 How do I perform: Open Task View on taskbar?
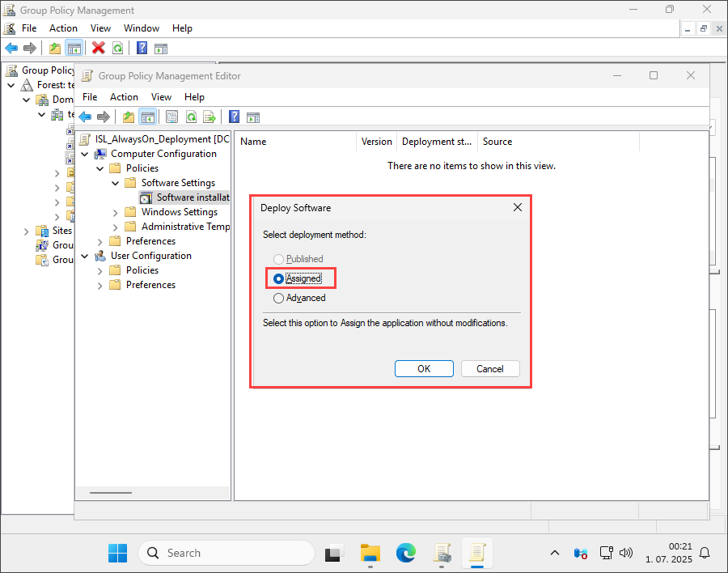(x=334, y=553)
